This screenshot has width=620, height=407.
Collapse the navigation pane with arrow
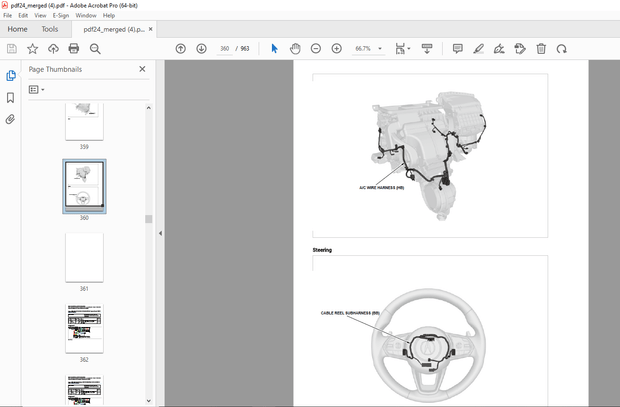click(160, 233)
